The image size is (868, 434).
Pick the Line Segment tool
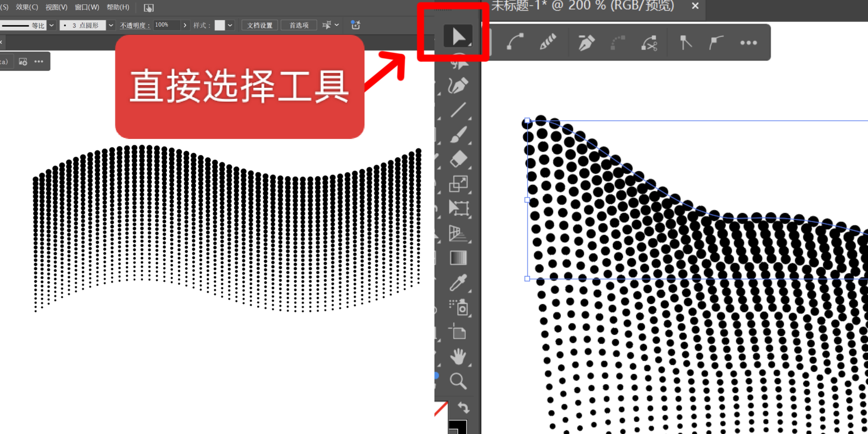(x=458, y=110)
